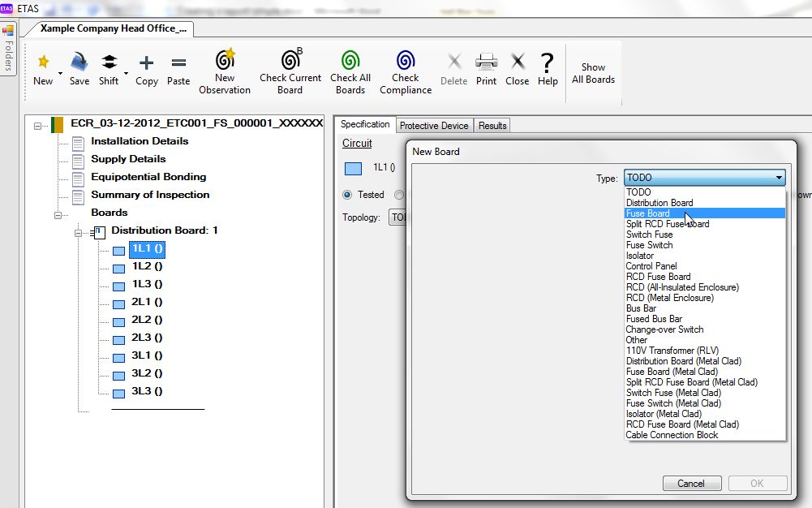Image resolution: width=812 pixels, height=508 pixels.
Task: Collapse the Boards tree node
Action: coord(58,215)
